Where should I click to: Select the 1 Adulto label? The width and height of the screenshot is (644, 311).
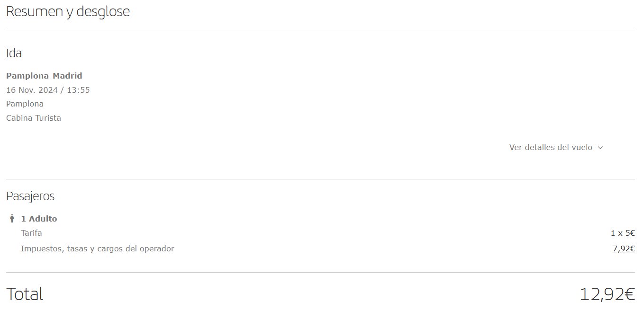pos(39,219)
